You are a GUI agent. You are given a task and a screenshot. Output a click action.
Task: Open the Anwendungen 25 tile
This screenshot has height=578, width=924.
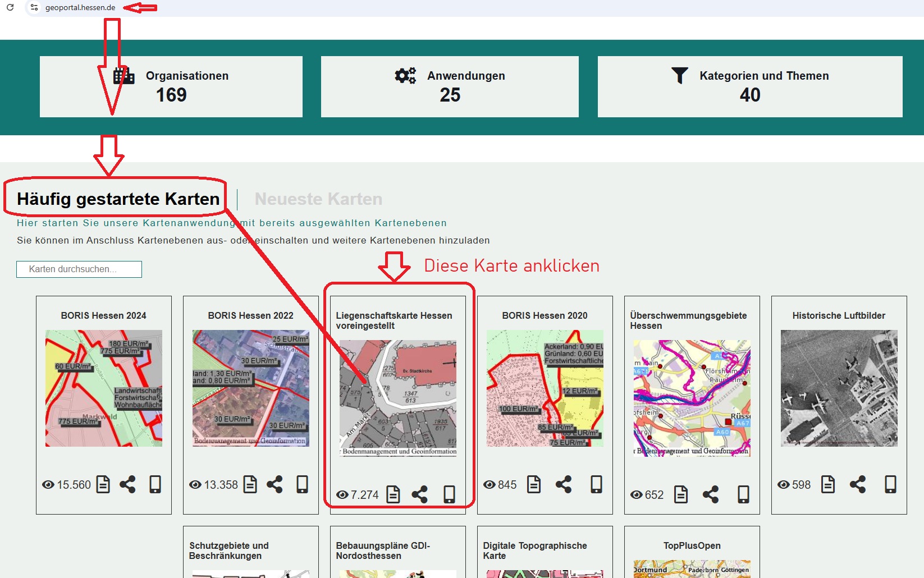(x=450, y=86)
